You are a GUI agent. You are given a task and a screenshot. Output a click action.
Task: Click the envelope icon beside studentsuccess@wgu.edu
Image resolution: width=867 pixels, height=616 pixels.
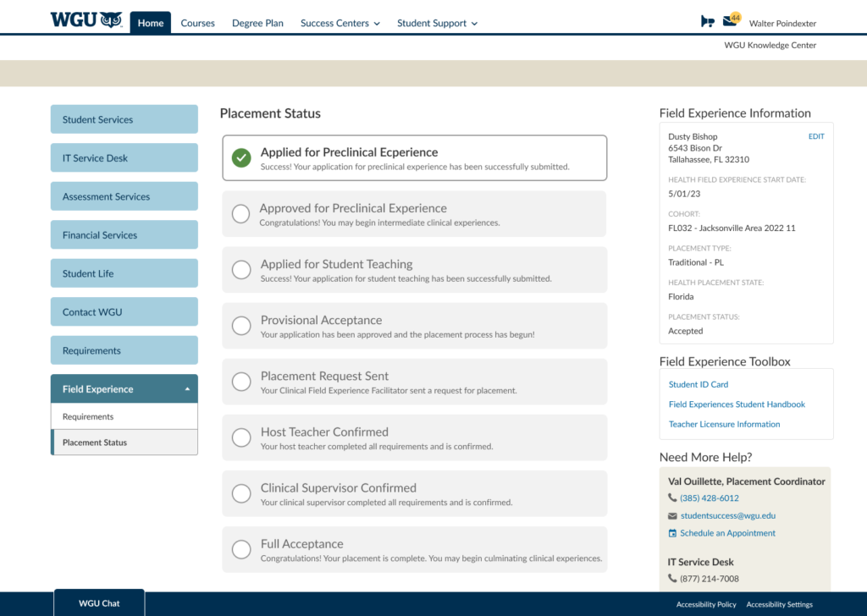[x=672, y=516]
